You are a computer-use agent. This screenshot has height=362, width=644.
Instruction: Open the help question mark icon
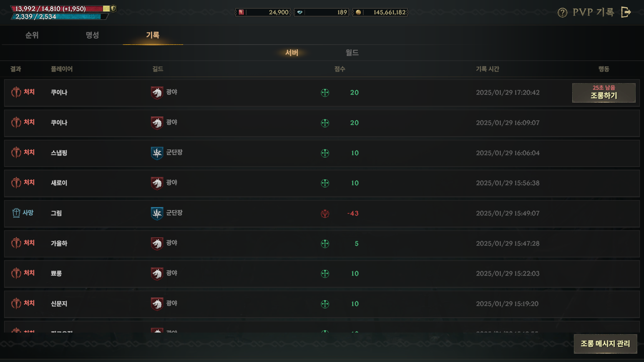tap(562, 13)
